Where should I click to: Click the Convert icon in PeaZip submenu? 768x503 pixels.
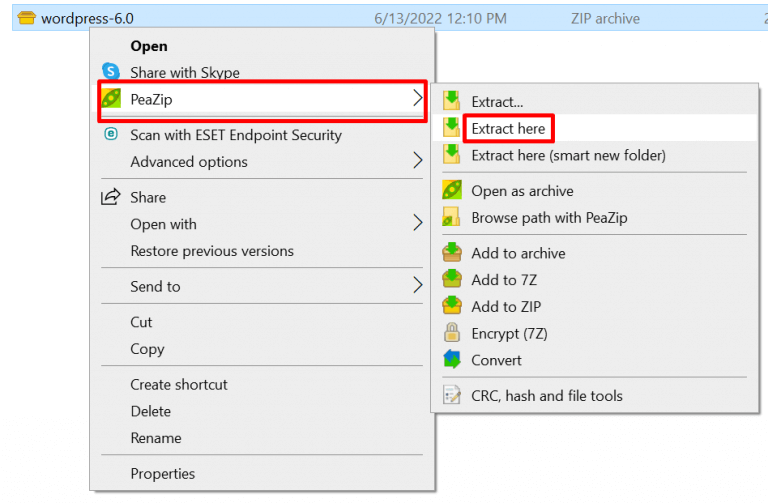[x=453, y=360]
